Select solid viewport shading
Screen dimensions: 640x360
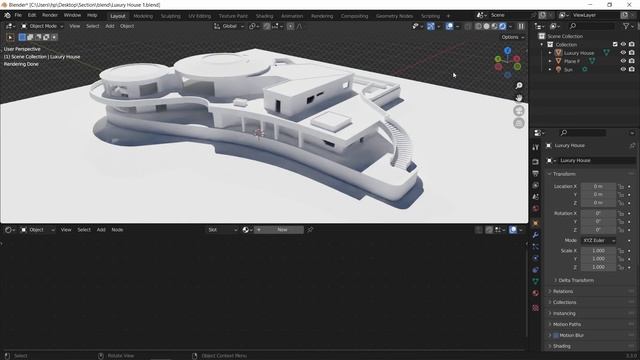[487, 26]
